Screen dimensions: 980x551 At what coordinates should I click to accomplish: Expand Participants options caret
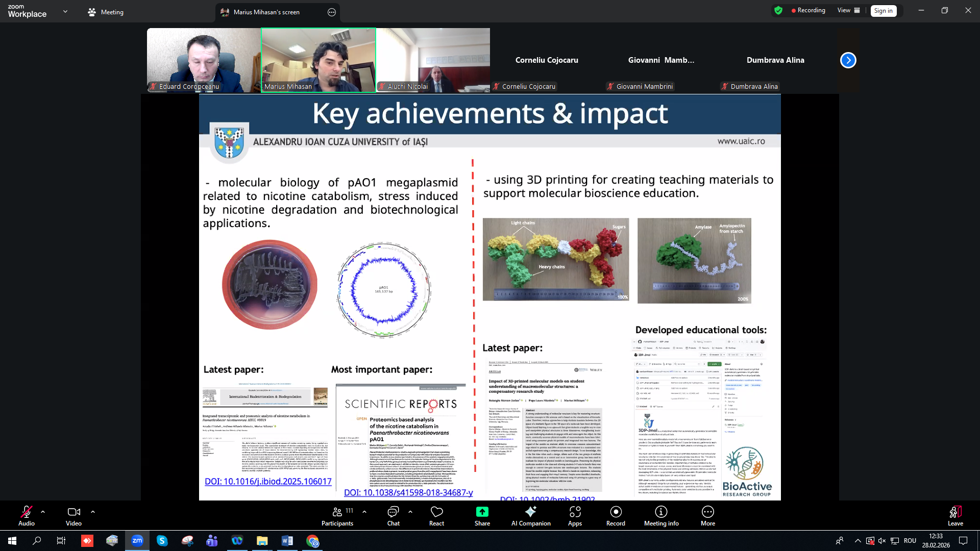point(364,511)
